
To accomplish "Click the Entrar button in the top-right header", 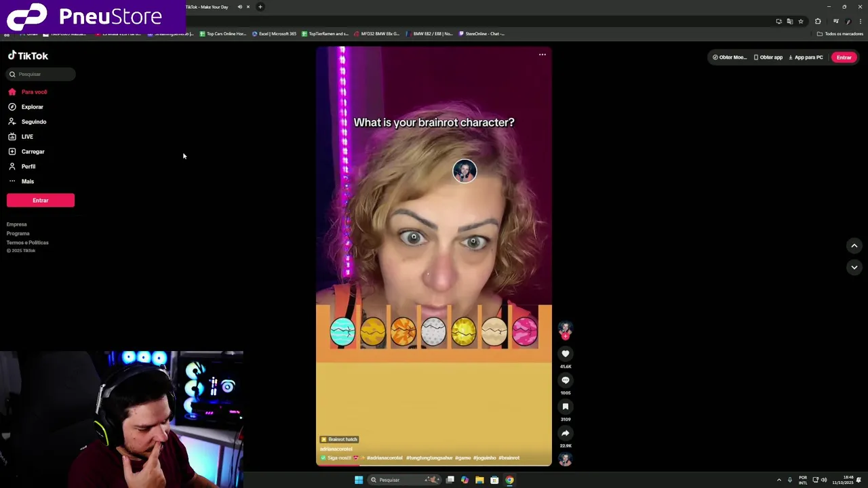I will click(844, 57).
